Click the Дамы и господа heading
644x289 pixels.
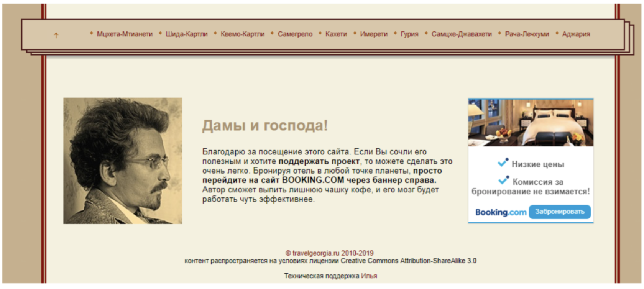(265, 126)
